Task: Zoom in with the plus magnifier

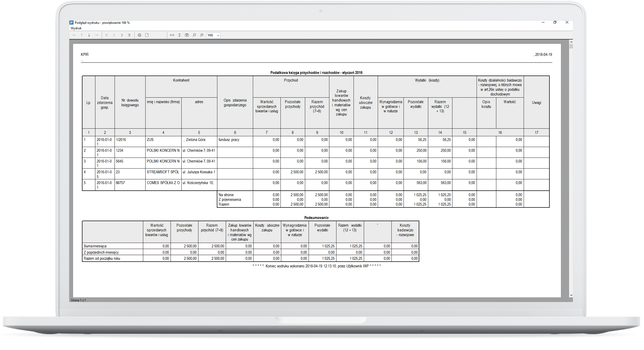Action: coord(202,35)
